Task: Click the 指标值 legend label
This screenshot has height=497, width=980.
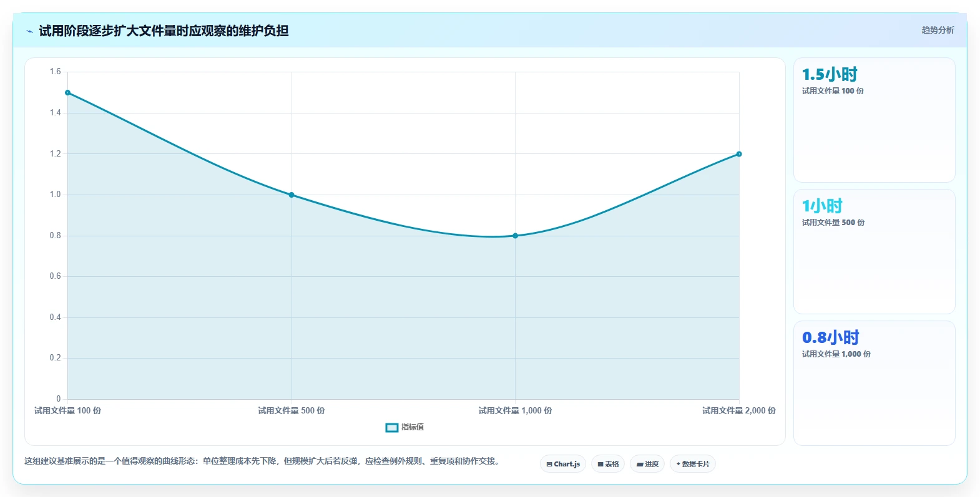Action: point(413,427)
